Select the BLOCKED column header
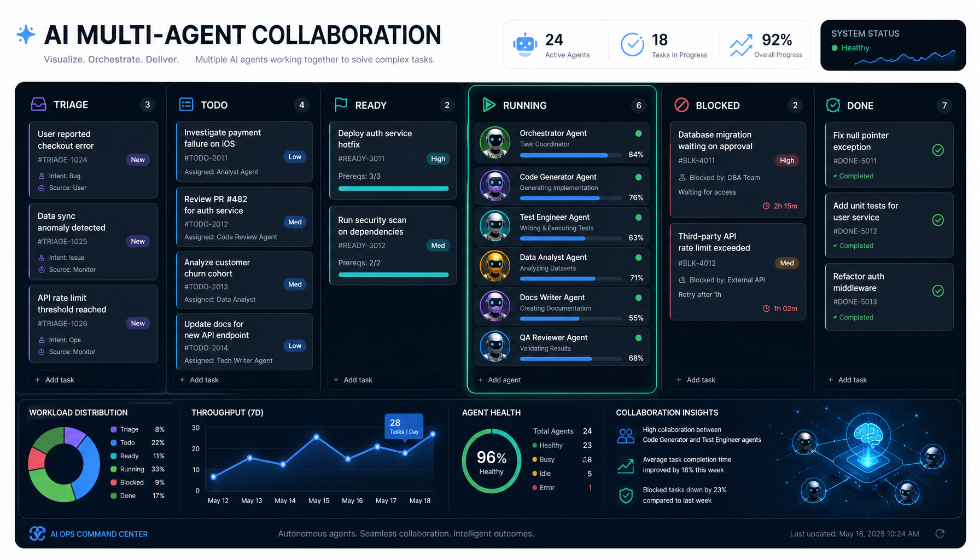 coord(717,106)
